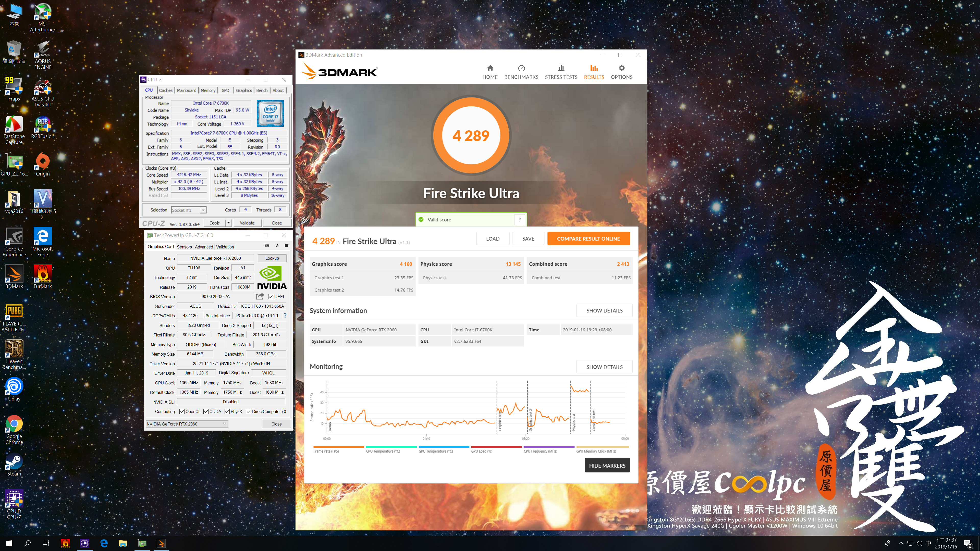Toggle Frame rate (FPS) graph legend
Image resolution: width=980 pixels, height=551 pixels.
(x=338, y=449)
